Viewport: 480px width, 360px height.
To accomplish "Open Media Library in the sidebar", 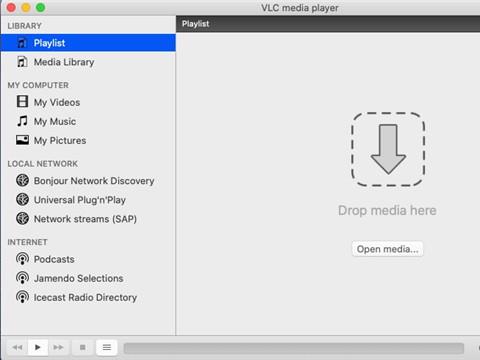I will [88, 62].
